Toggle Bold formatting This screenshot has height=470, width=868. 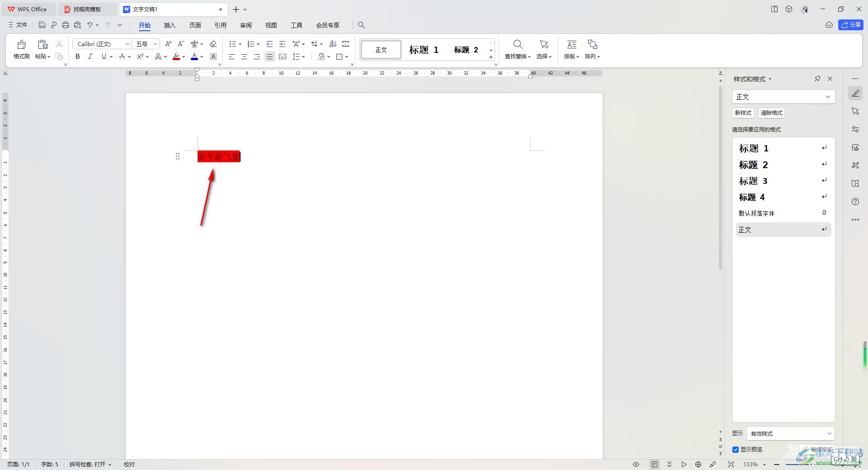point(78,56)
